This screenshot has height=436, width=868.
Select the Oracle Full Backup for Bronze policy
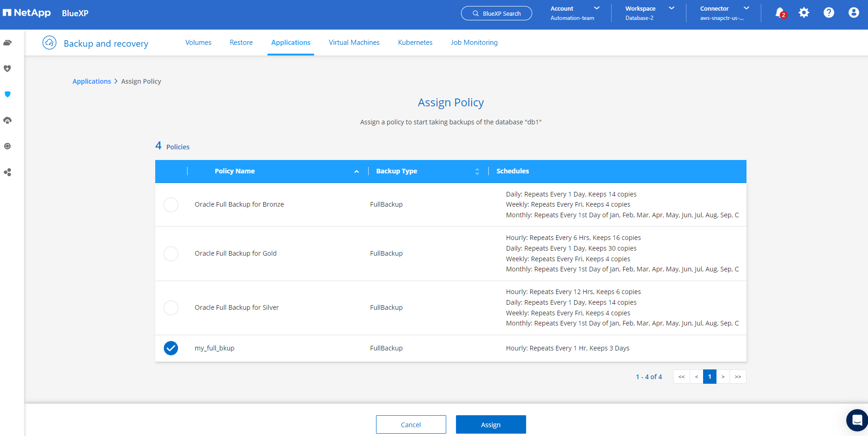pos(171,205)
